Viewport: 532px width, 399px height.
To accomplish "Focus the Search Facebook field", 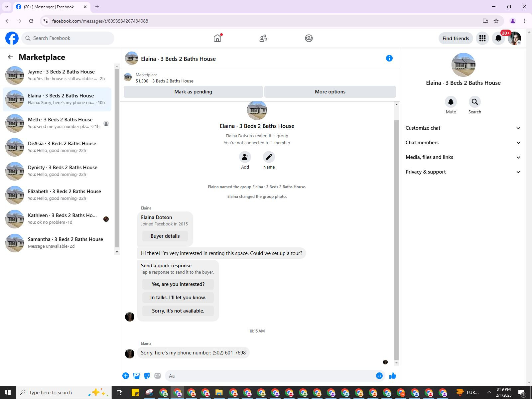I will coord(68,38).
